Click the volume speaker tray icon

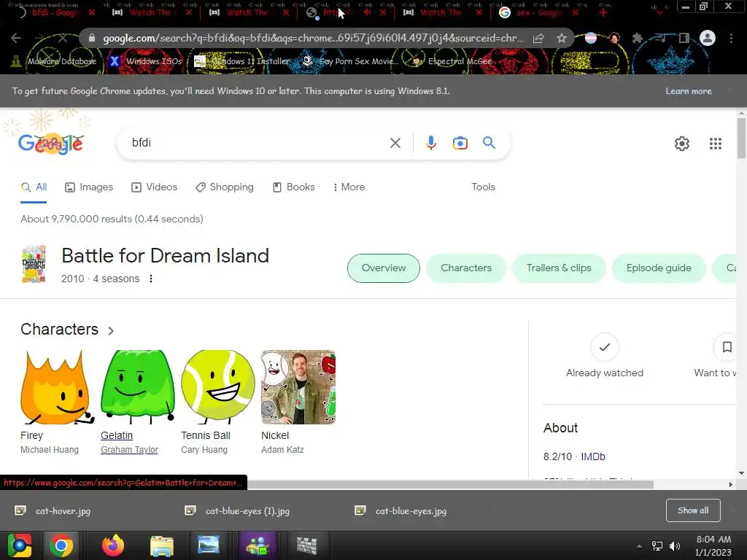(x=675, y=545)
